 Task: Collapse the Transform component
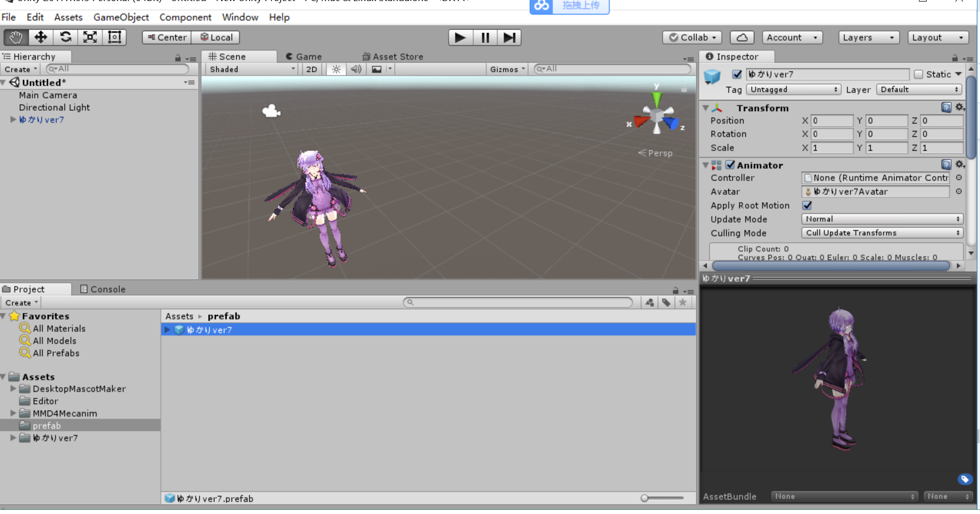[x=706, y=108]
